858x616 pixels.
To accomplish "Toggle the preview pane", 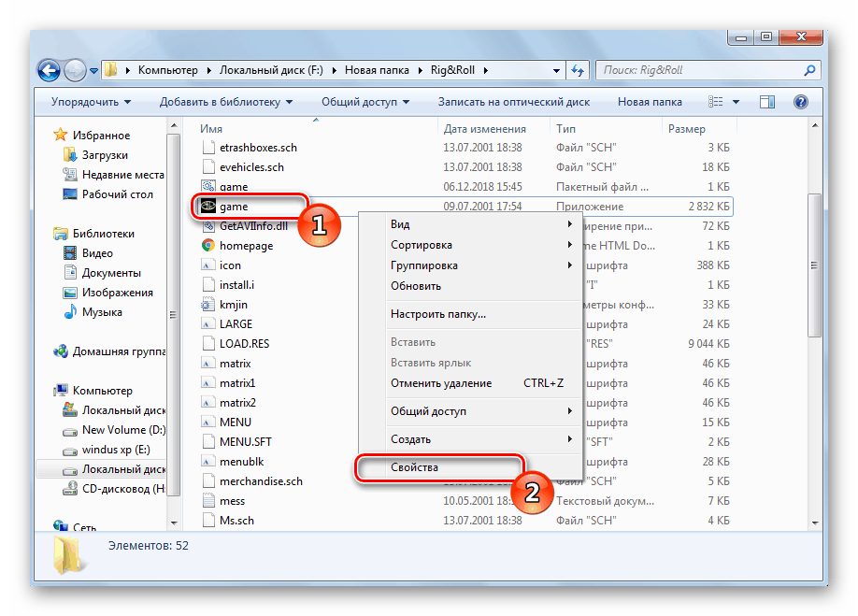I will click(x=767, y=101).
